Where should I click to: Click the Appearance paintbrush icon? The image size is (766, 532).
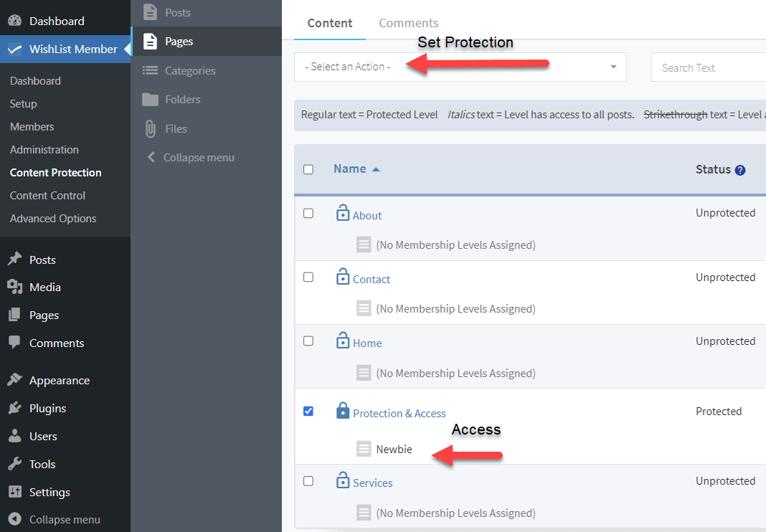pyautogui.click(x=14, y=379)
